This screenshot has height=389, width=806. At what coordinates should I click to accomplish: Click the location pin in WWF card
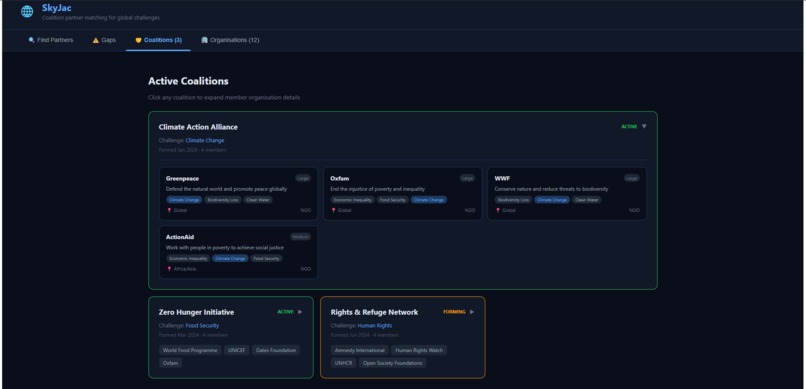tap(498, 210)
